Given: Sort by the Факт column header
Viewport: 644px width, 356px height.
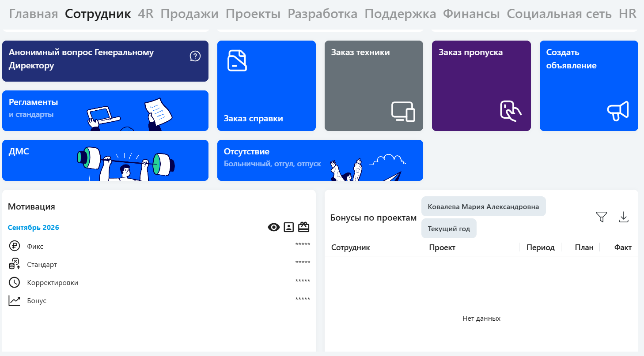Looking at the screenshot, I should point(623,247).
